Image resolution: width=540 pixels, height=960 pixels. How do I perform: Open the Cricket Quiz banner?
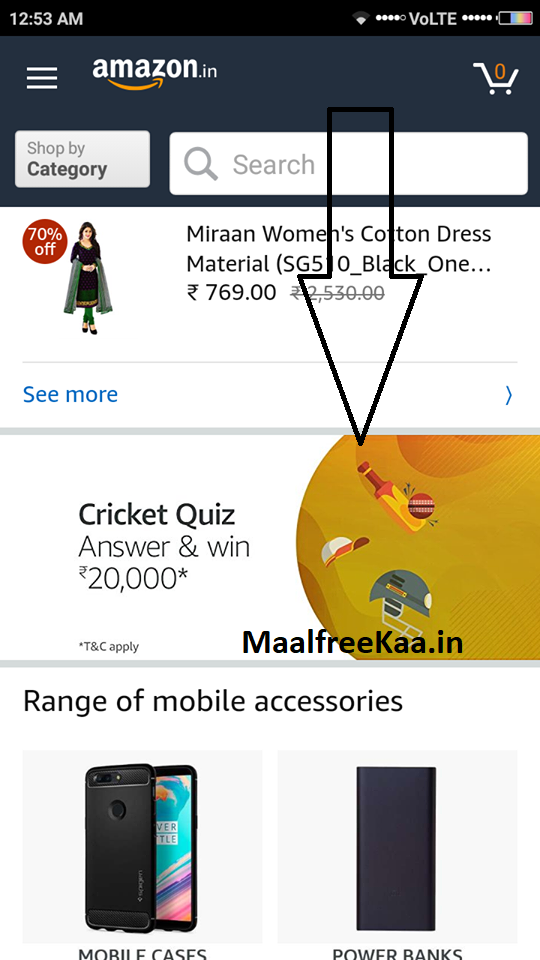pos(270,547)
